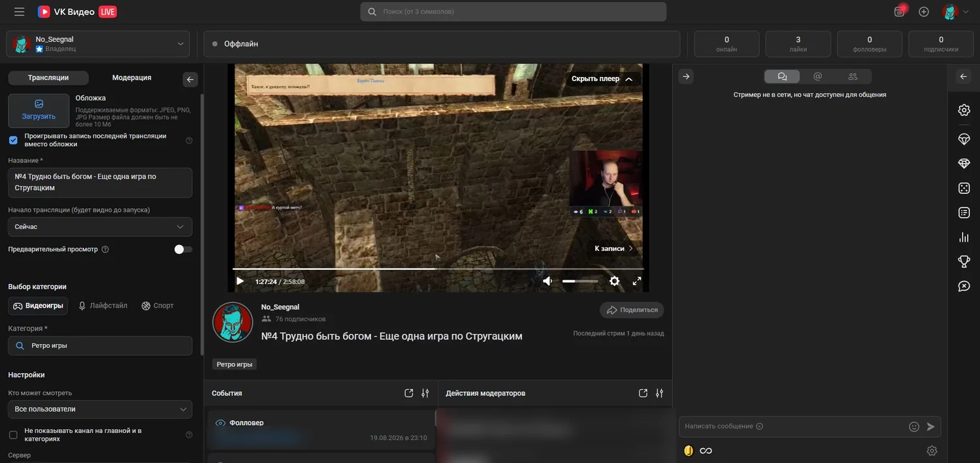Open help icon beside hide channel option
980x463 pixels.
click(x=189, y=435)
